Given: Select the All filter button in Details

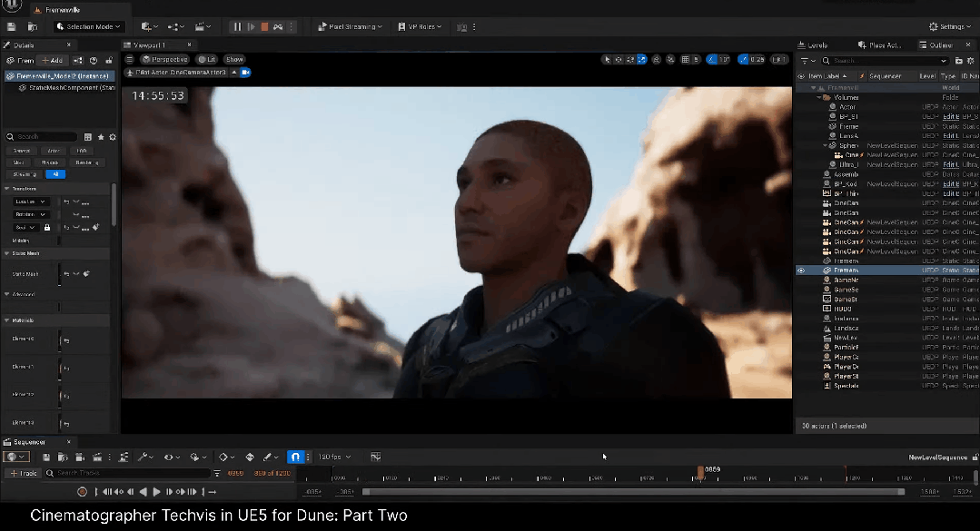Looking at the screenshot, I should [55, 174].
